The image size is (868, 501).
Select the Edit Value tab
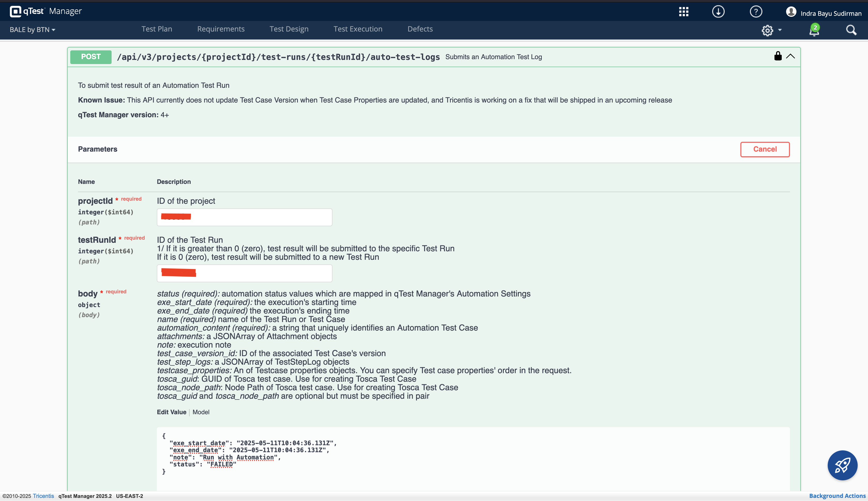coord(171,412)
